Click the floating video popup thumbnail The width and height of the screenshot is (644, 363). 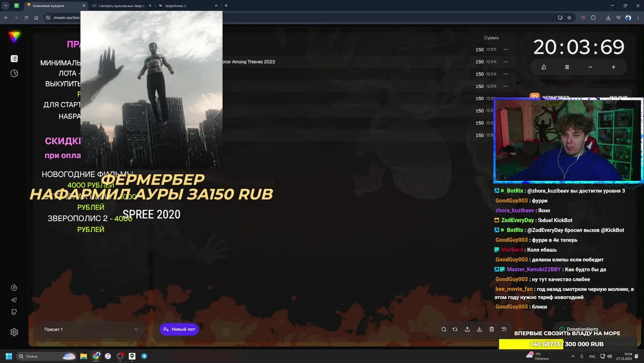coord(151,90)
